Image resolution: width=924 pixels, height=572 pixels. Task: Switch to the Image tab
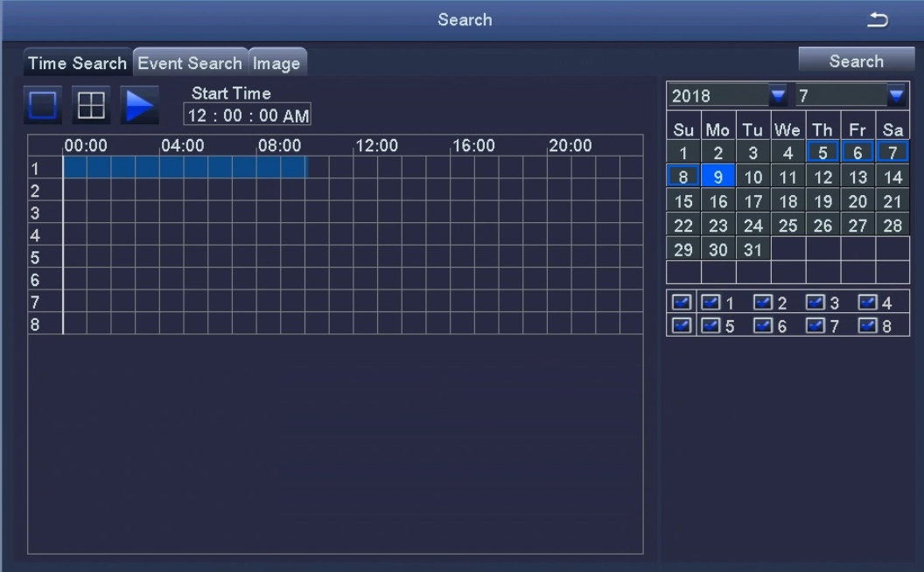(277, 62)
